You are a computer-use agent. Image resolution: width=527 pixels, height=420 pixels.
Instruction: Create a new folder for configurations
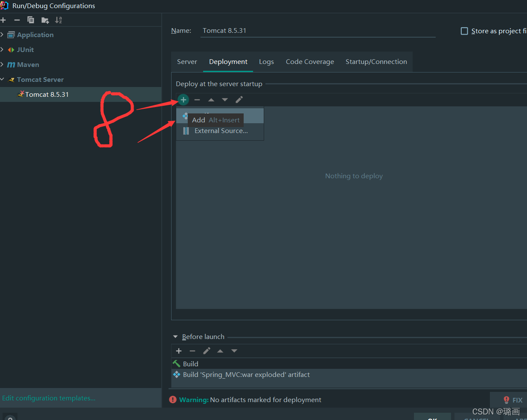(44, 20)
